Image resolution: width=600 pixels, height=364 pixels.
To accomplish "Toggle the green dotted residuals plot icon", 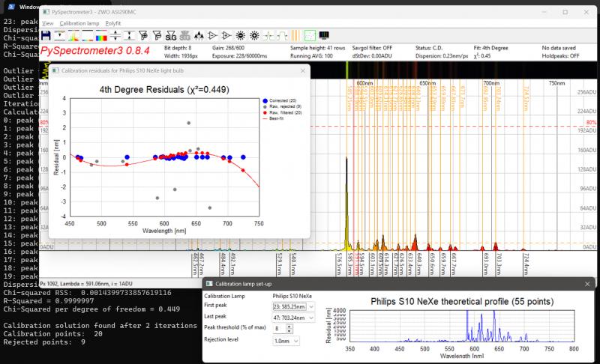I will (x=310, y=34).
